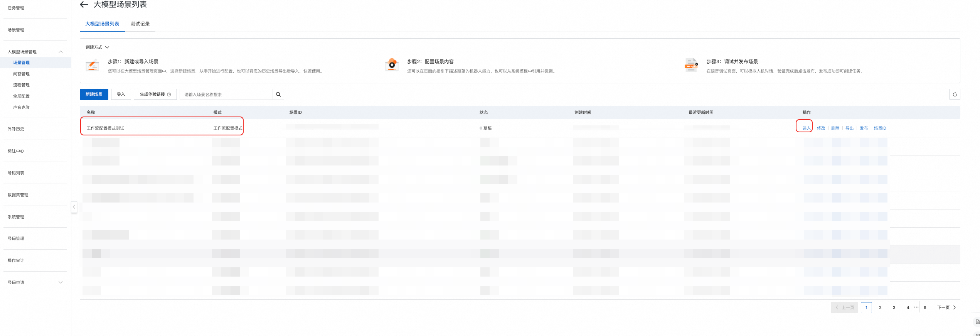Click the 导入 button
This screenshot has width=980, height=336.
pyautogui.click(x=121, y=95)
